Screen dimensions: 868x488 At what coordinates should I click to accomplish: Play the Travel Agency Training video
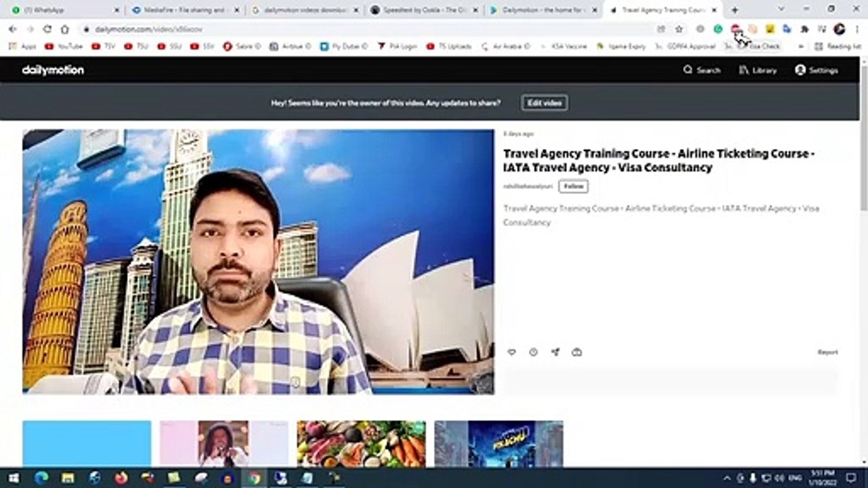point(258,262)
